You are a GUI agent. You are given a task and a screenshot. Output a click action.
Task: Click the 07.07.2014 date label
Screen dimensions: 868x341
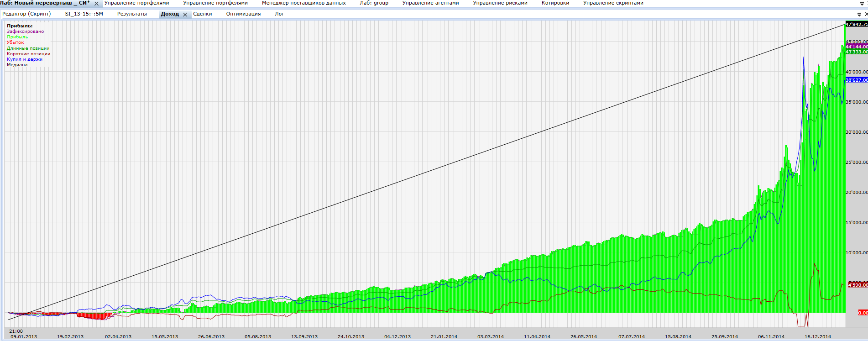tap(632, 337)
